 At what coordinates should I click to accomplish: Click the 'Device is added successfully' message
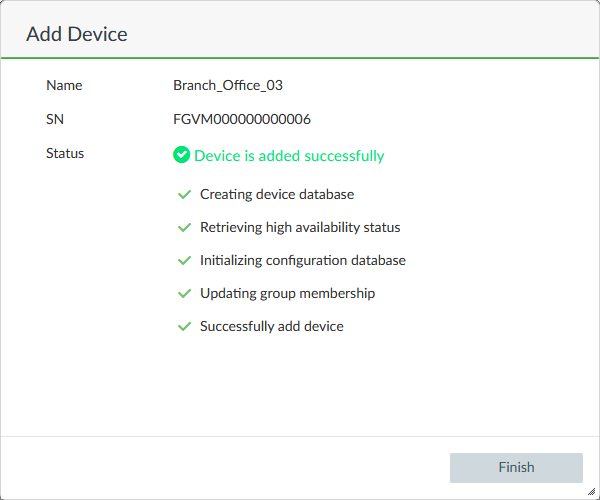click(x=289, y=156)
